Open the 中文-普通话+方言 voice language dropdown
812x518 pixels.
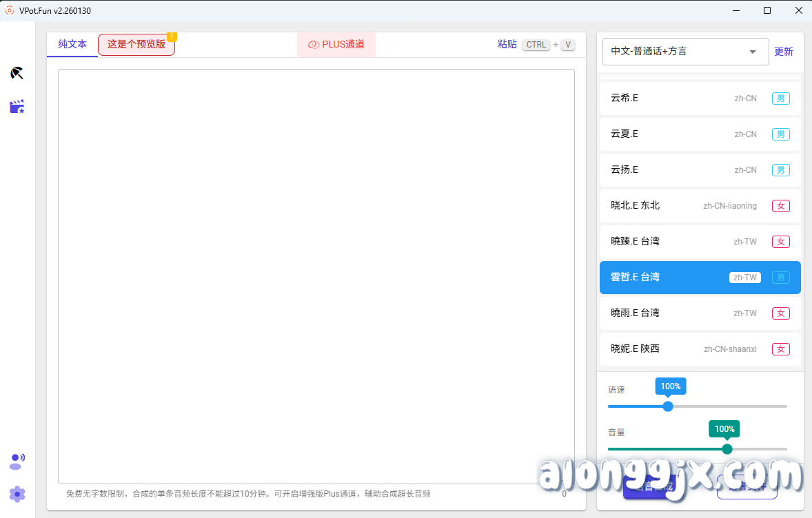684,52
